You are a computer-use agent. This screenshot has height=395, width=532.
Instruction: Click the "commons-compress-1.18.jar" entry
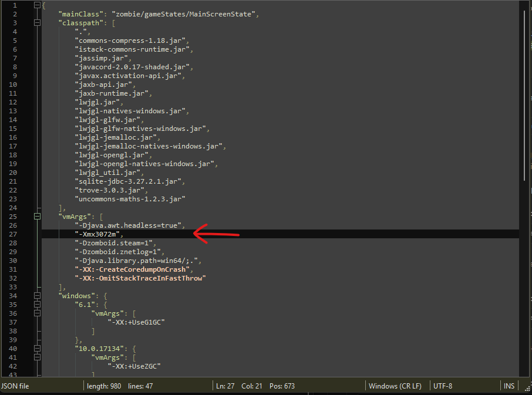[x=130, y=40]
